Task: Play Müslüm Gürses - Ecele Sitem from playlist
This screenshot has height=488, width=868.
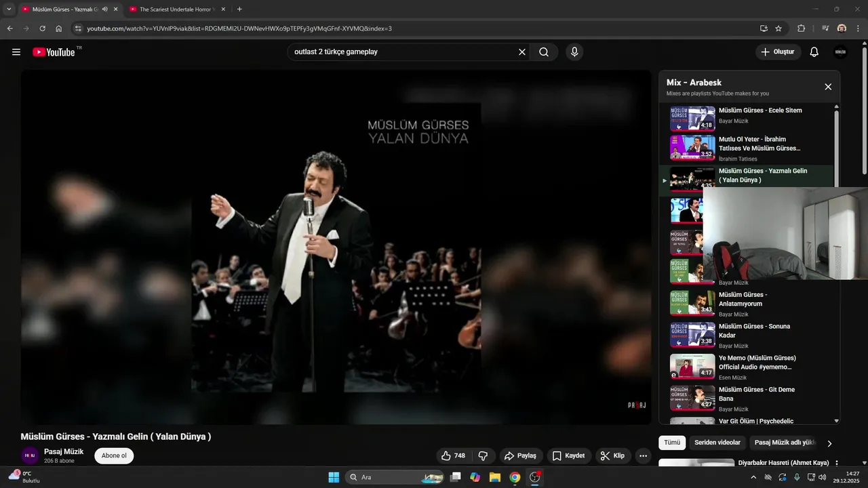Action: [x=746, y=118]
